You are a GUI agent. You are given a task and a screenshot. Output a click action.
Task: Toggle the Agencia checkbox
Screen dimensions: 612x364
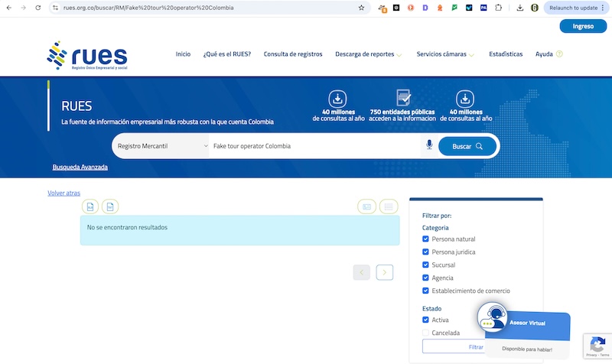point(425,278)
